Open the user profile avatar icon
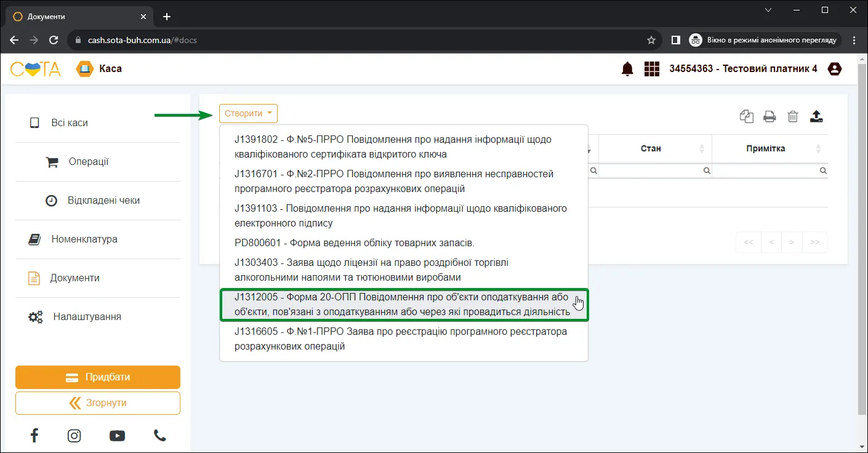This screenshot has height=453, width=868. point(835,69)
